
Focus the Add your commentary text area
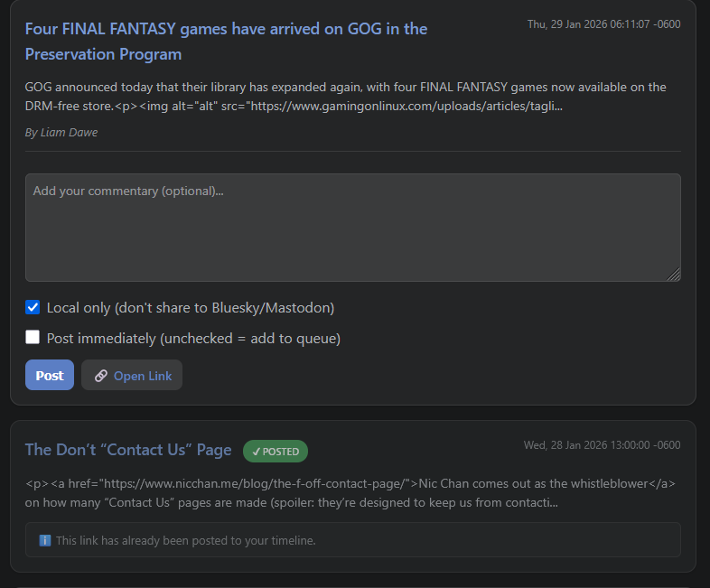pos(352,228)
